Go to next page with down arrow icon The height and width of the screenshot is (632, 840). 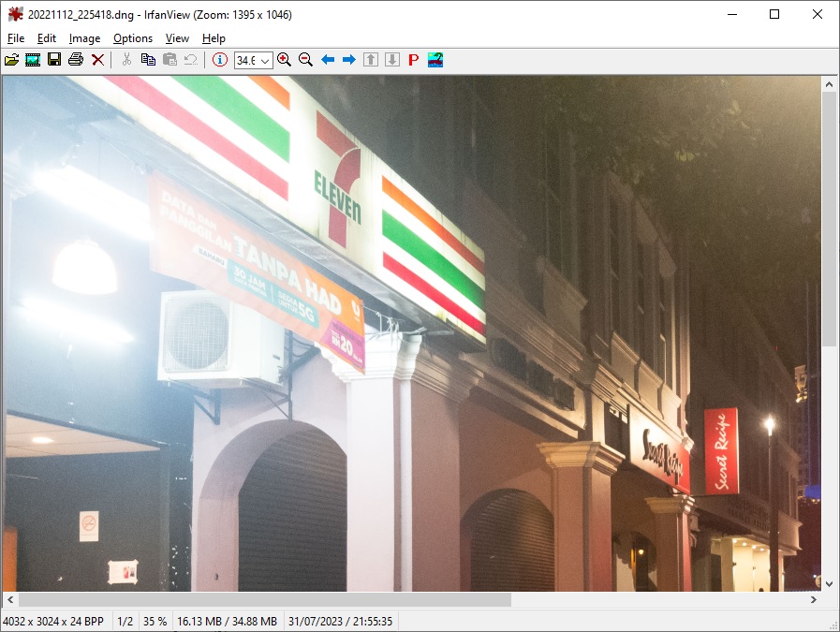[392, 59]
